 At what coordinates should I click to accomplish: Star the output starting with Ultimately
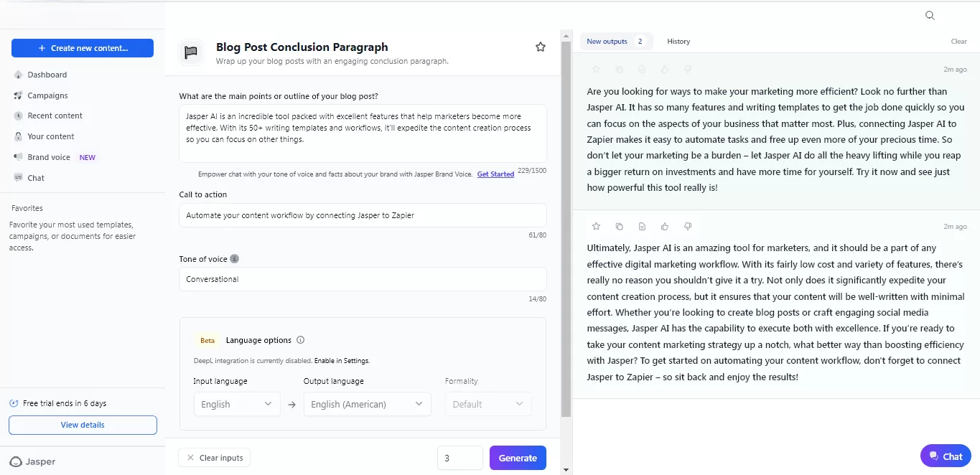[x=596, y=227]
